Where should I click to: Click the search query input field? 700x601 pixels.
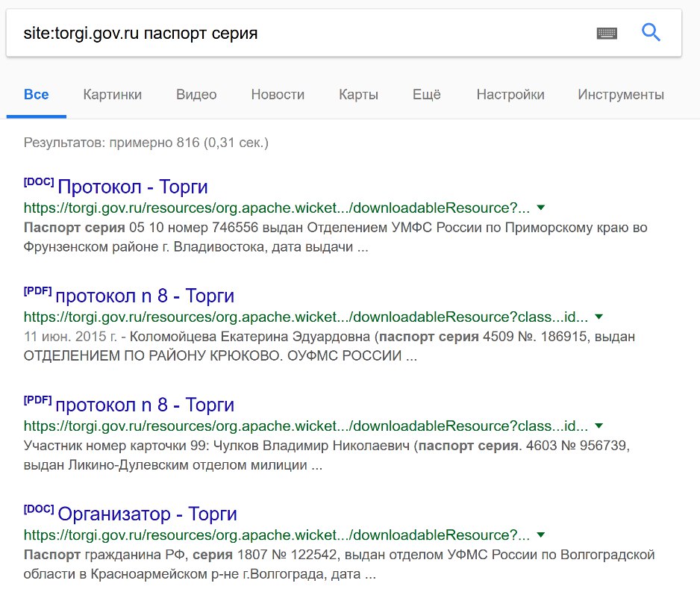[304, 33]
